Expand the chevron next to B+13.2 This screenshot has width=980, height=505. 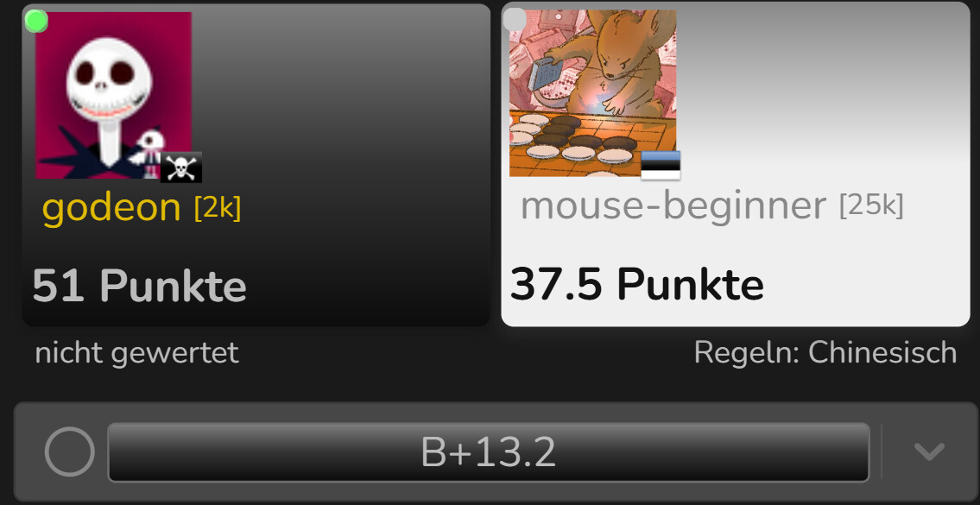(x=929, y=451)
